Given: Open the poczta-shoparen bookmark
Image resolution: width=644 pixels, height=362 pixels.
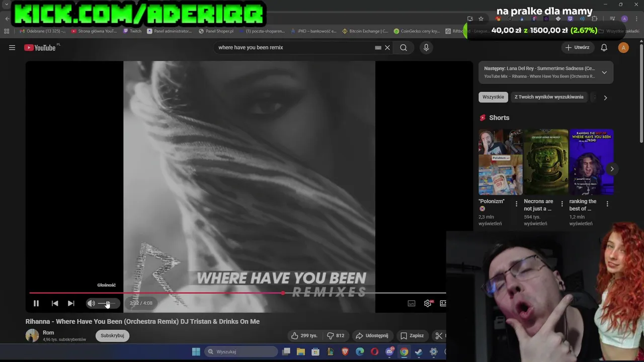Looking at the screenshot, I should click(262, 31).
